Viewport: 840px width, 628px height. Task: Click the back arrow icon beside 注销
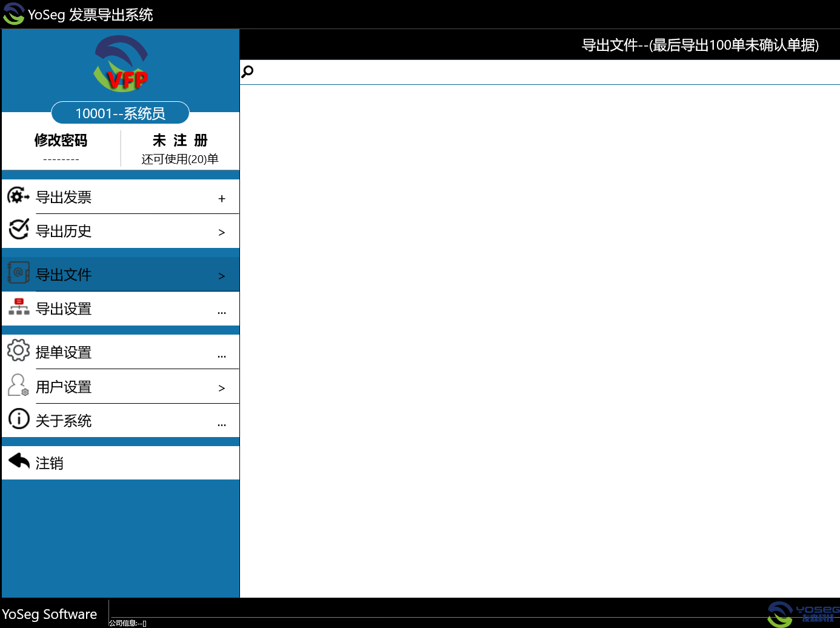(19, 461)
